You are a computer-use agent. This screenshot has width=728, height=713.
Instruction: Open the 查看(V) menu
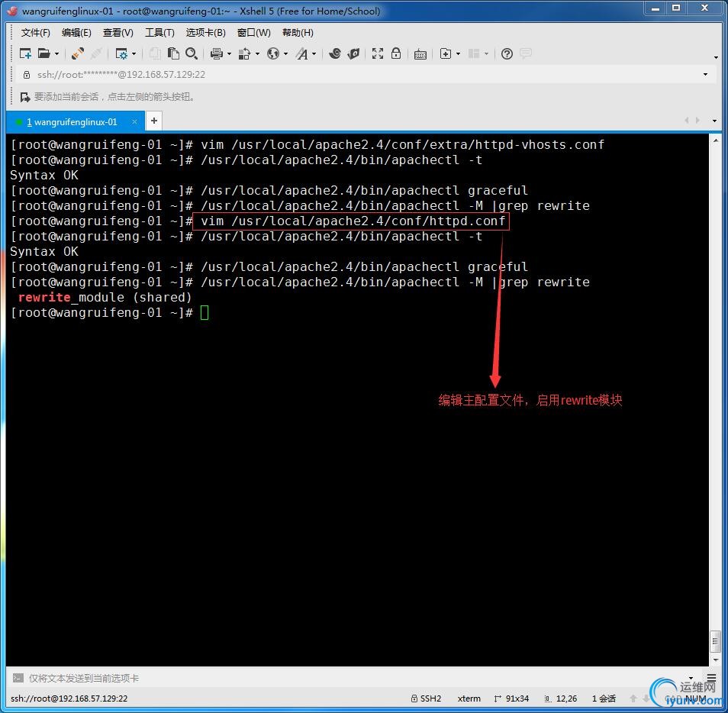pos(118,33)
